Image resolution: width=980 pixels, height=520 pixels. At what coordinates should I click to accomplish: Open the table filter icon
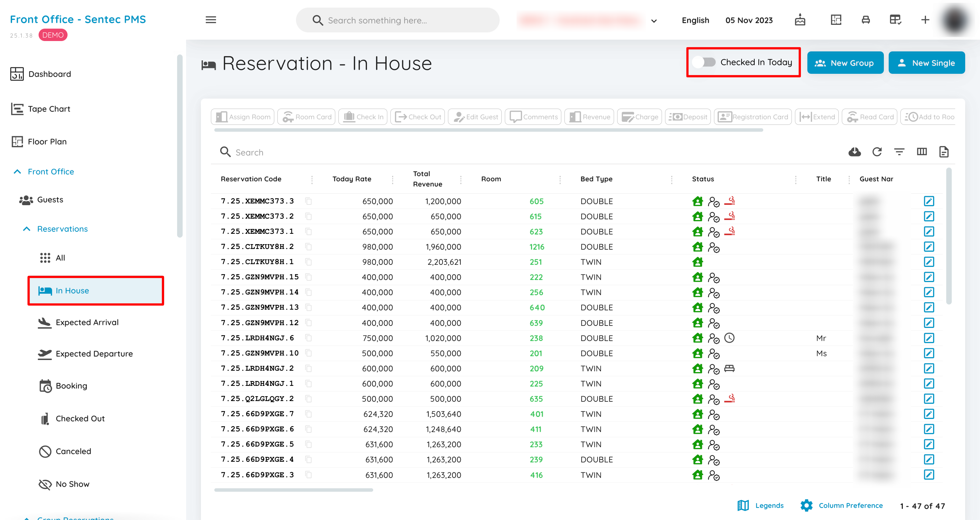899,152
